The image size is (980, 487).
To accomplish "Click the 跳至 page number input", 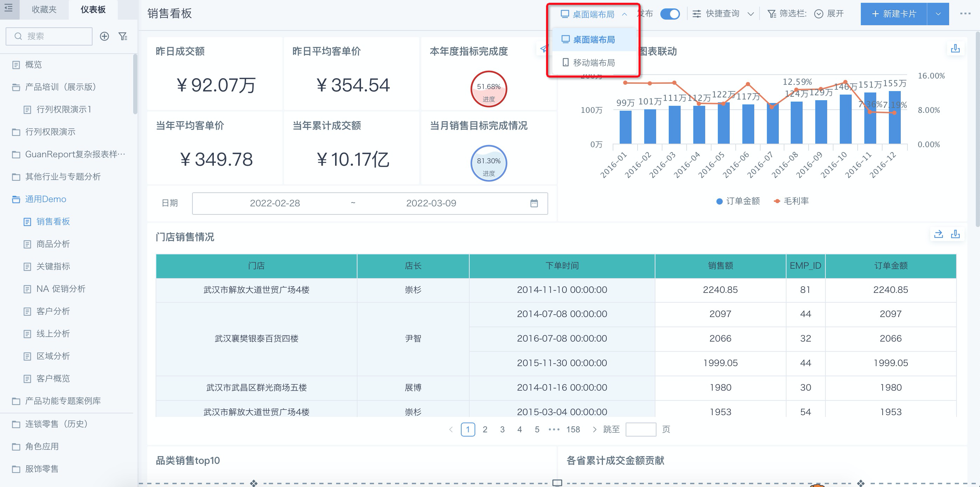I will 641,430.
